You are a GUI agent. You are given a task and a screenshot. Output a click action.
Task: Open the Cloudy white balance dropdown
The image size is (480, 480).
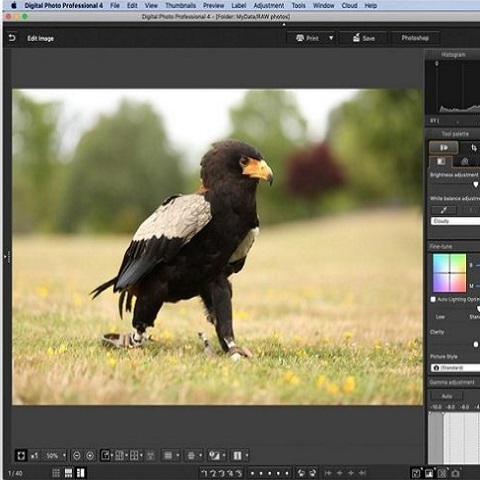point(455,221)
